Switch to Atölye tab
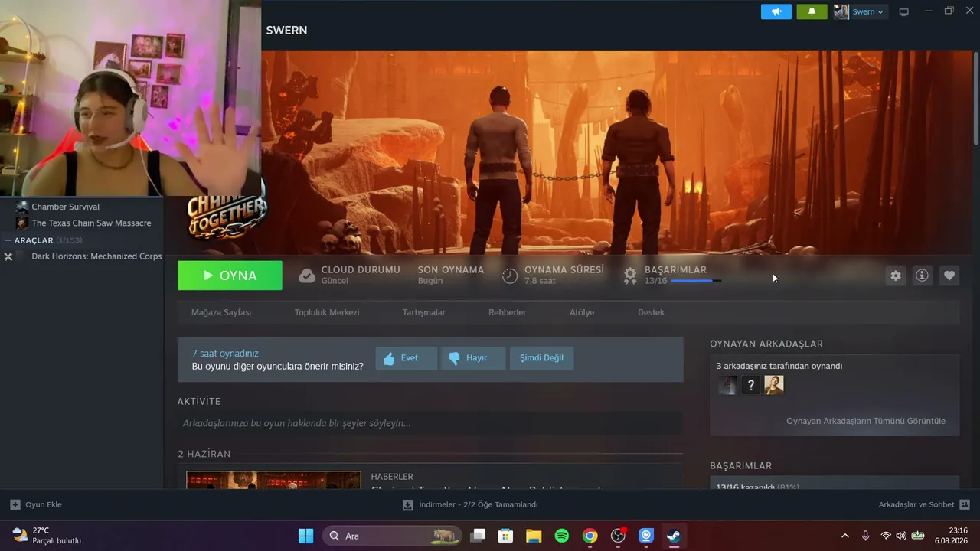The width and height of the screenshot is (980, 551). [582, 312]
